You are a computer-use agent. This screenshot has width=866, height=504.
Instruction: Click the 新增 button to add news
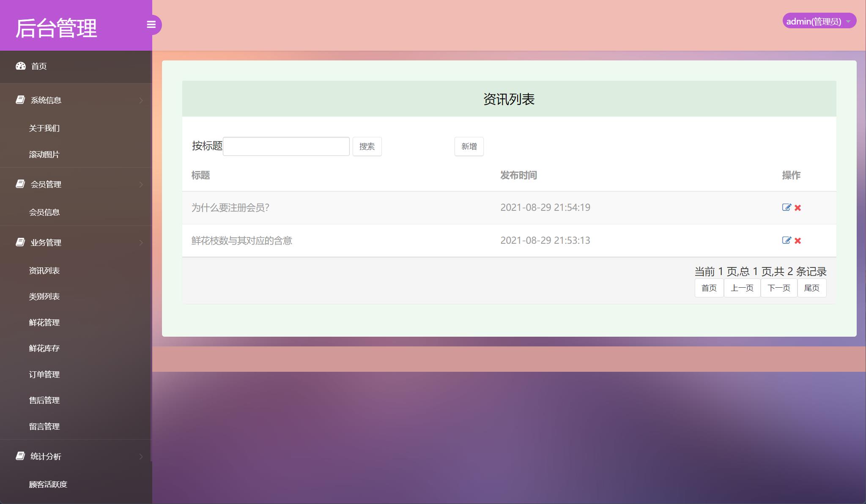pos(469,146)
